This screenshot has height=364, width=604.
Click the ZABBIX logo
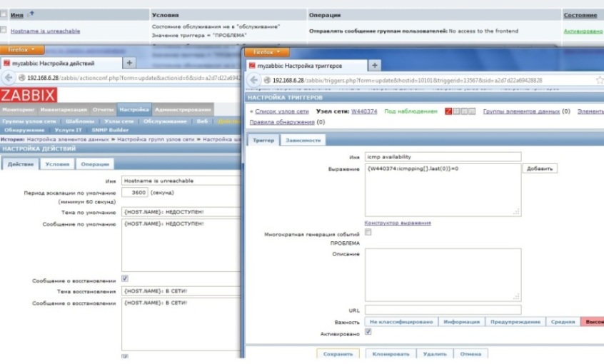pyautogui.click(x=29, y=95)
